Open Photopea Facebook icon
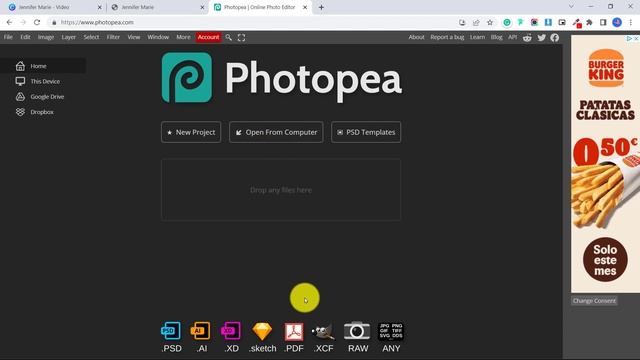The width and height of the screenshot is (640, 360). click(555, 38)
